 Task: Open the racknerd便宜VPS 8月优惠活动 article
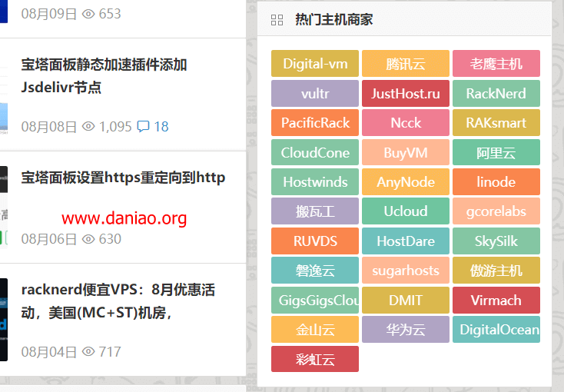click(118, 301)
